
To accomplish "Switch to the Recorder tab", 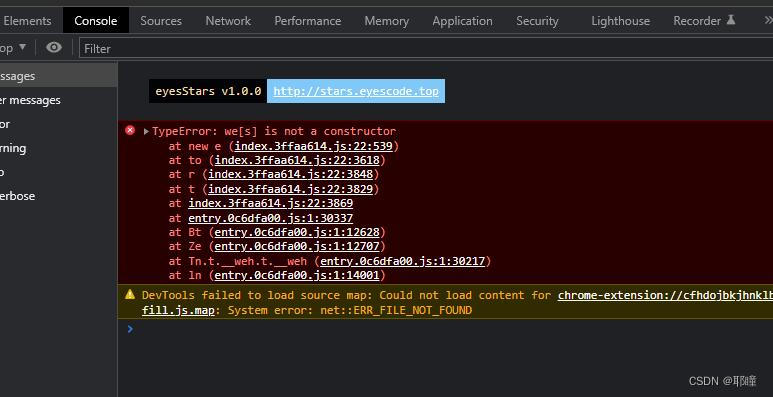I will (x=704, y=21).
